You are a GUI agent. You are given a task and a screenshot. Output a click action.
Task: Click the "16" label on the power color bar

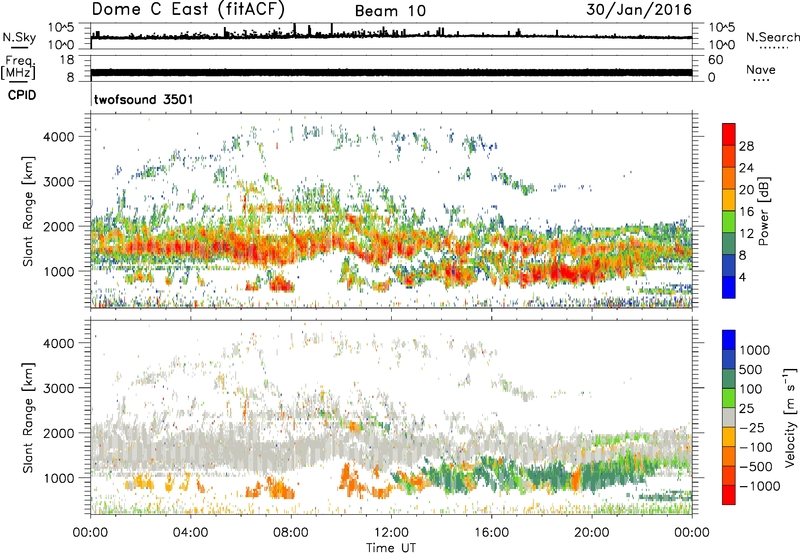(746, 212)
